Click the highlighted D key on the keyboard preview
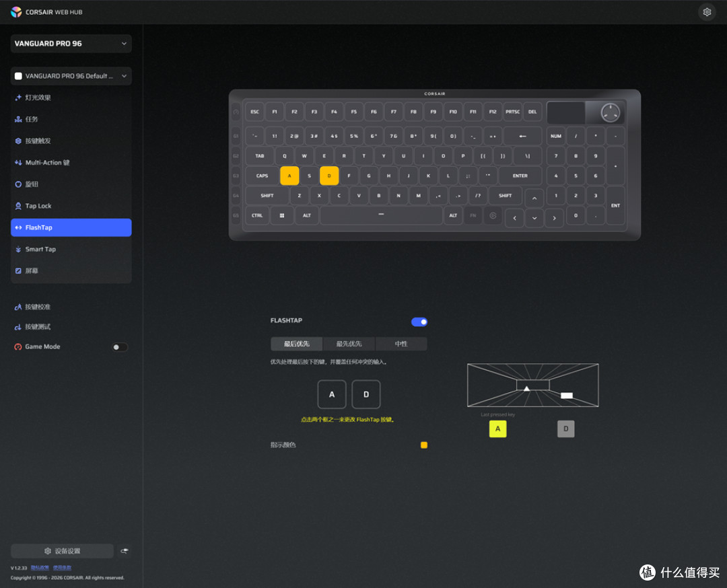This screenshot has width=727, height=588. tap(329, 176)
